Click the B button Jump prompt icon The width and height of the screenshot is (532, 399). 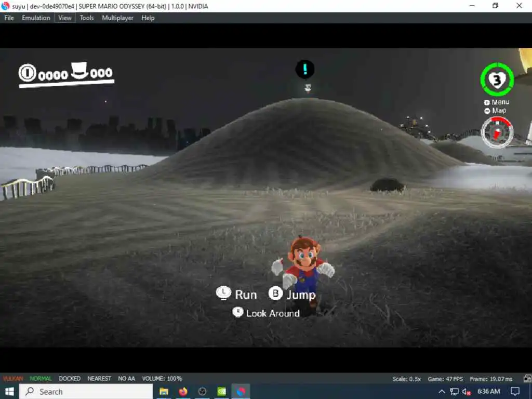pos(275,293)
